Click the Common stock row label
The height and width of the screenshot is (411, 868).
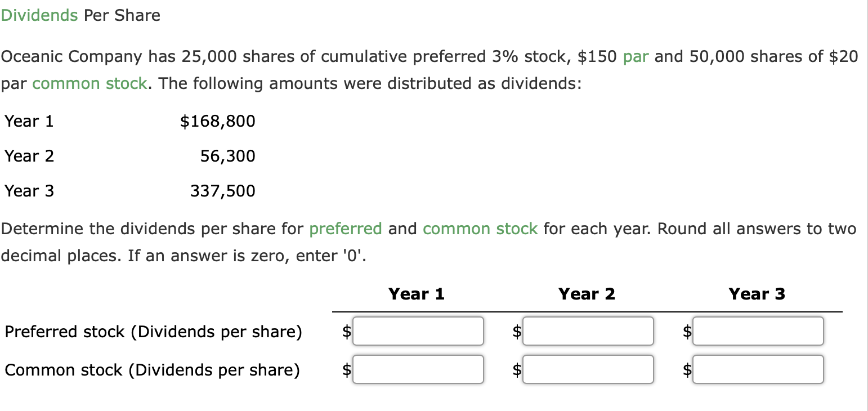pos(152,370)
